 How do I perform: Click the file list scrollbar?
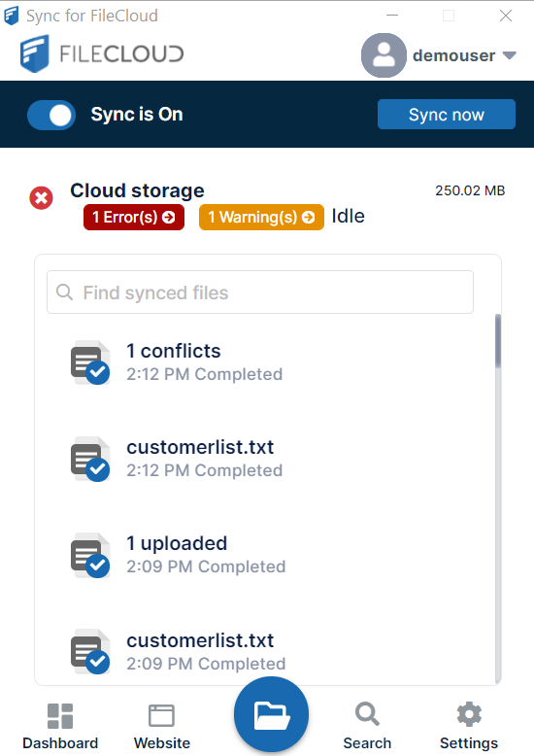(x=498, y=498)
